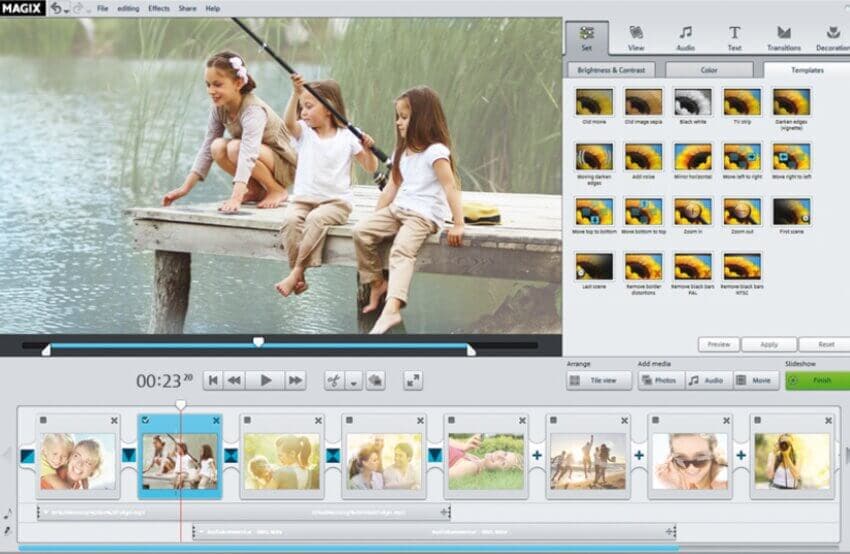Viewport: 850px width, 554px height.
Task: Add media via Photos button
Action: [x=660, y=381]
